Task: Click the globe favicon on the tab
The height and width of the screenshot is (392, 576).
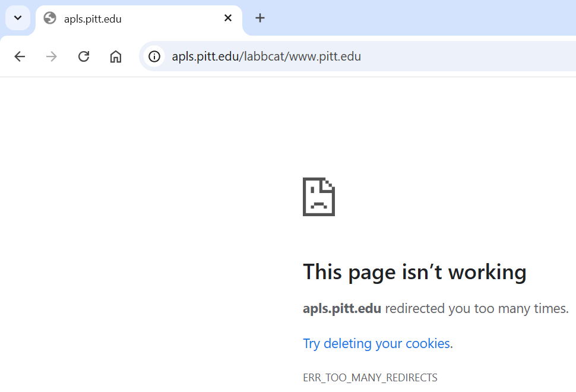Action: 50,18
